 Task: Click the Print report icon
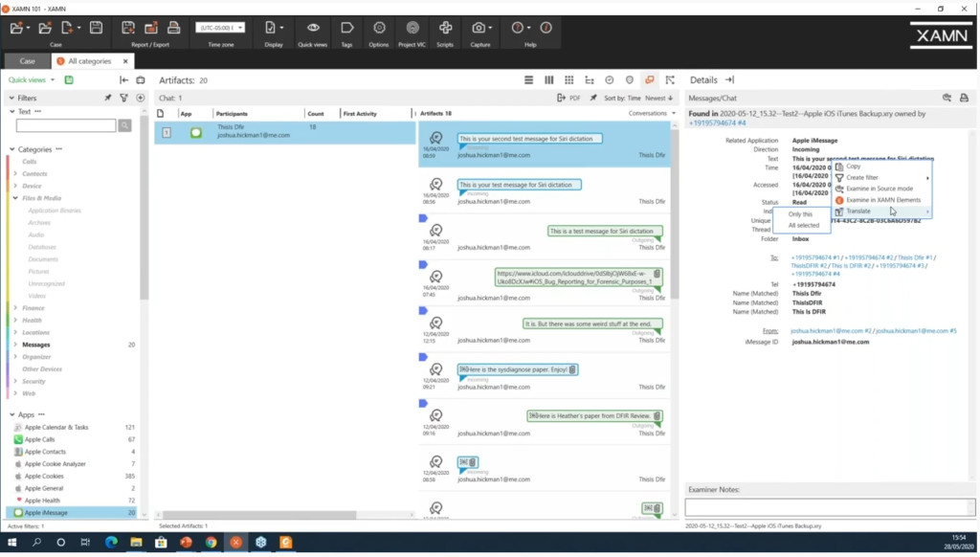tap(174, 28)
